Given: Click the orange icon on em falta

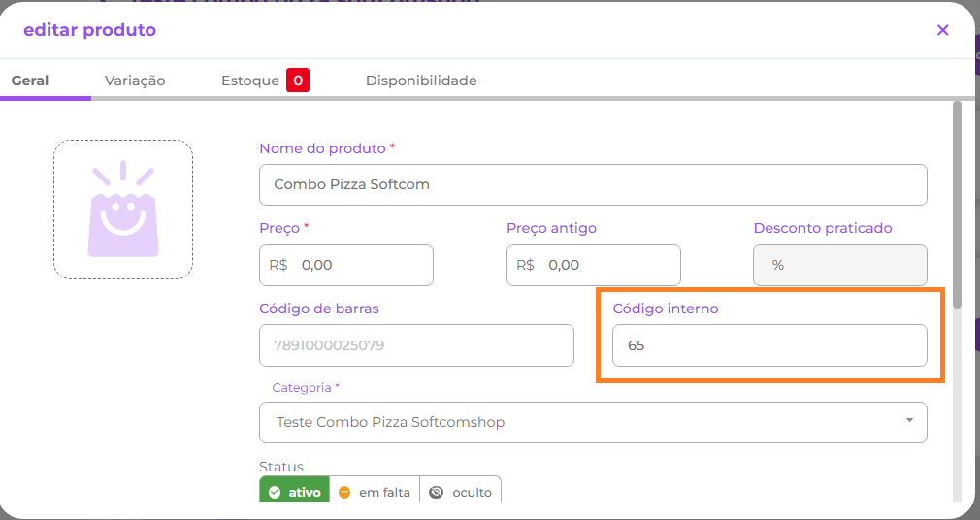Looking at the screenshot, I should [x=344, y=492].
